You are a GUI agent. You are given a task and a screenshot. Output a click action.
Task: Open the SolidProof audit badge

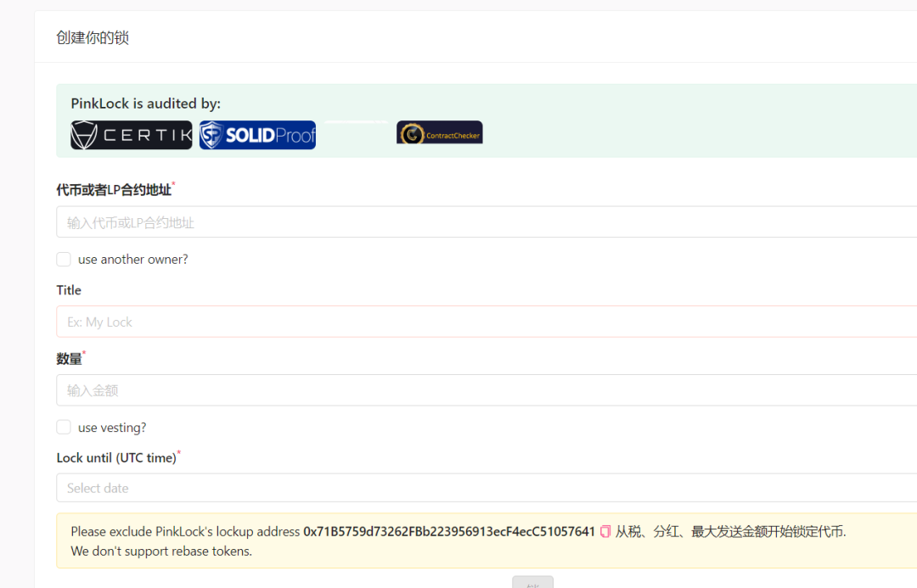[x=257, y=135]
